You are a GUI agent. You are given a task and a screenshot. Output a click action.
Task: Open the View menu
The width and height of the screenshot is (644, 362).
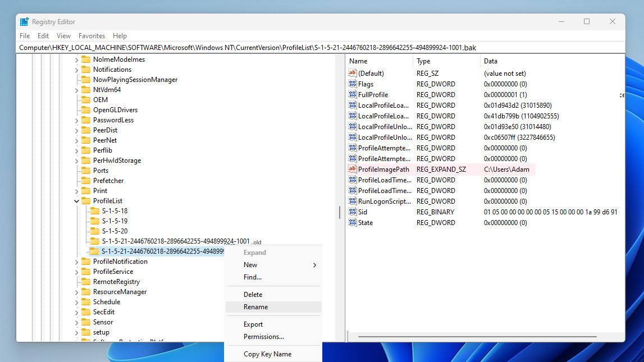tap(63, 36)
